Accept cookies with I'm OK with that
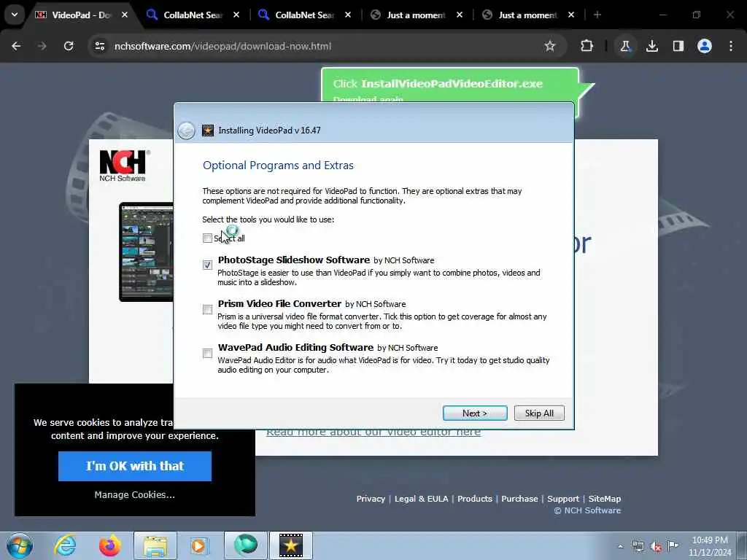Image resolution: width=747 pixels, height=560 pixels. [135, 466]
